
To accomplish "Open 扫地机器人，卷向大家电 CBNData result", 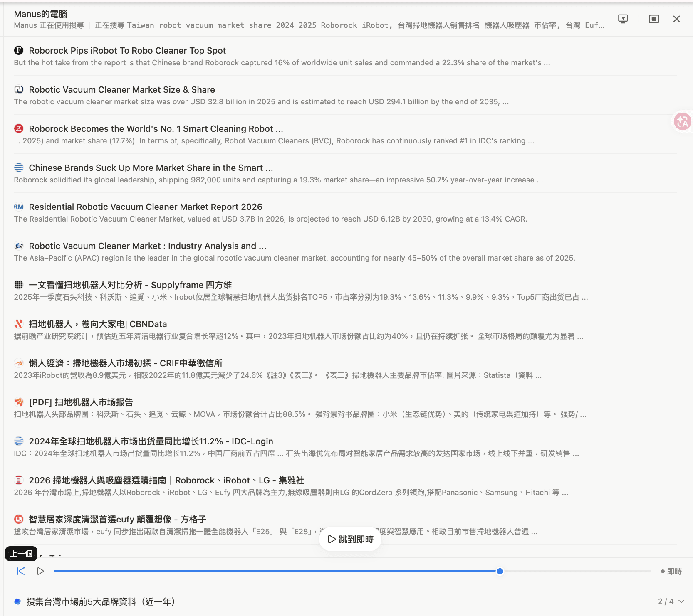I will click(98, 324).
